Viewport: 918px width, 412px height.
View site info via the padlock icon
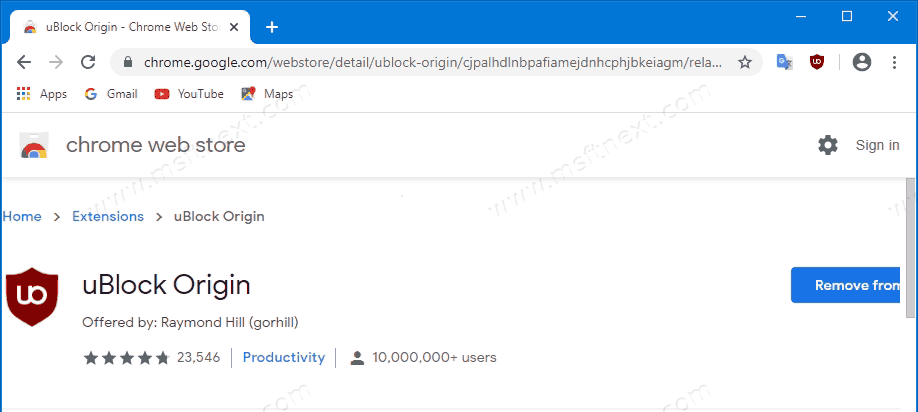pos(129,62)
